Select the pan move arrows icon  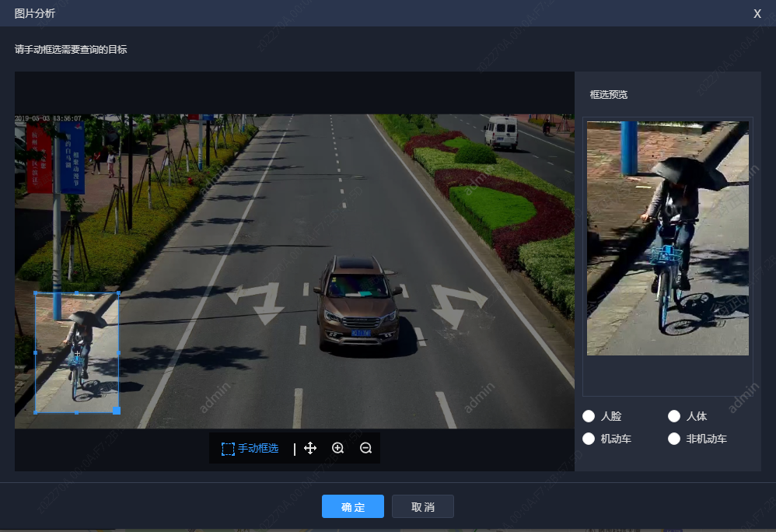(310, 448)
